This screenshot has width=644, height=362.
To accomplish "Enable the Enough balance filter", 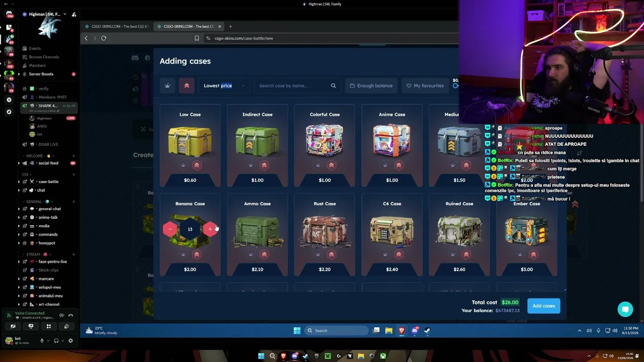I will [371, 85].
